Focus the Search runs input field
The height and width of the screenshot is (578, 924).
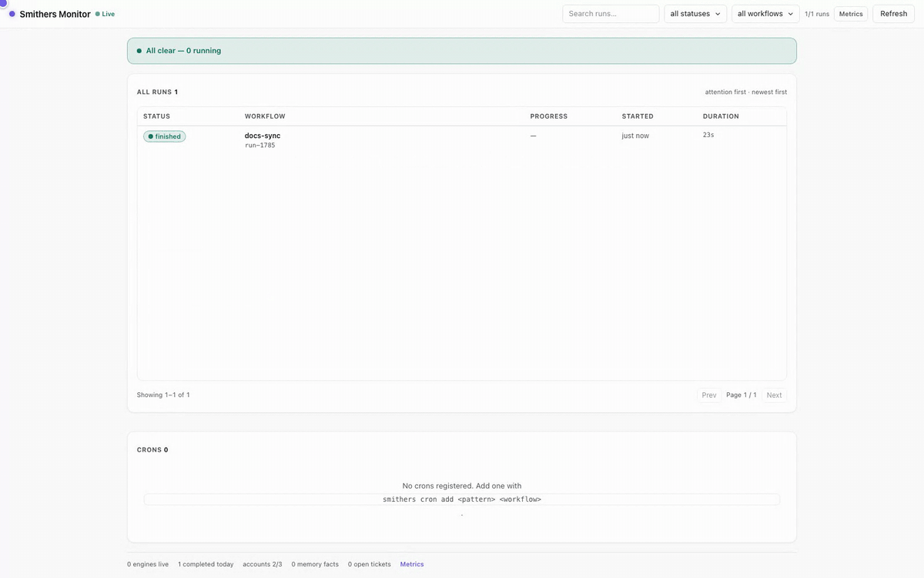(x=611, y=14)
